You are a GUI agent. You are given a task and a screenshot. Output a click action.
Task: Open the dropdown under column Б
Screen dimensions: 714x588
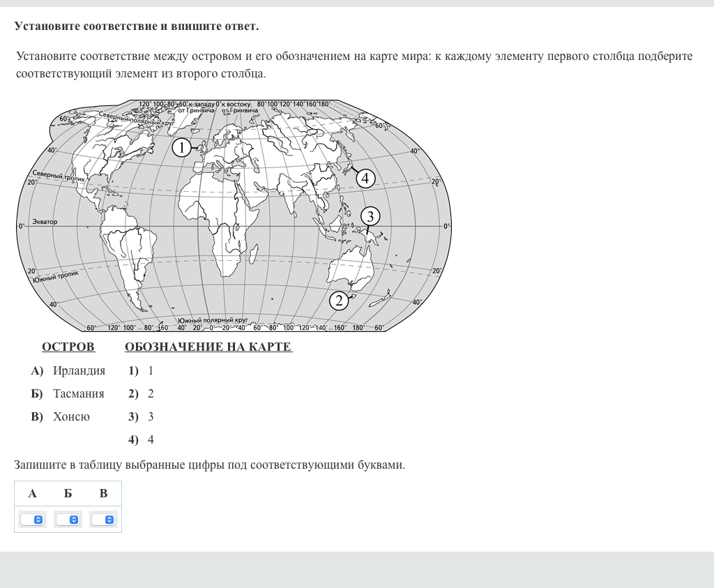click(x=68, y=520)
